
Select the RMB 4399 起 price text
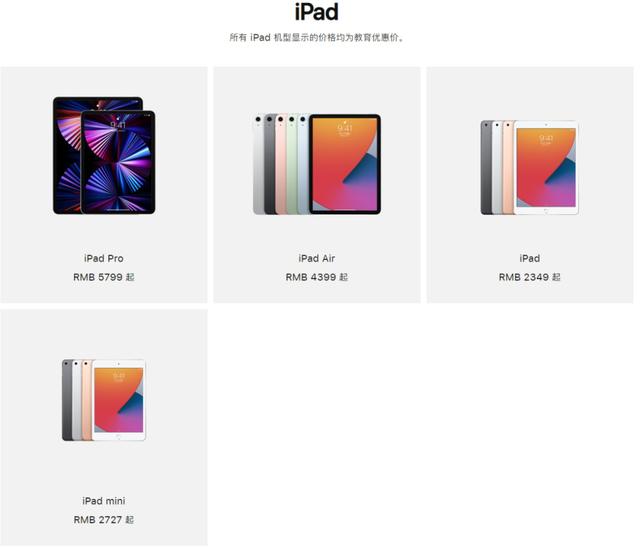click(317, 277)
